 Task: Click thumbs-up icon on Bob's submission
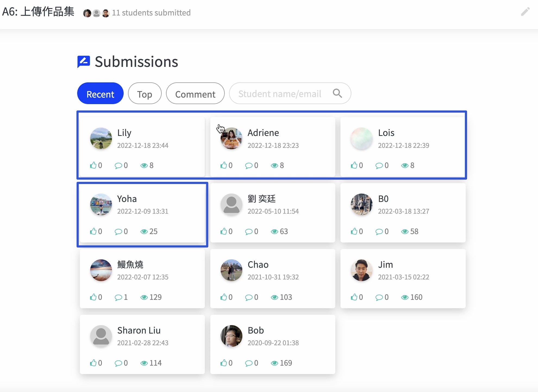[224, 363]
